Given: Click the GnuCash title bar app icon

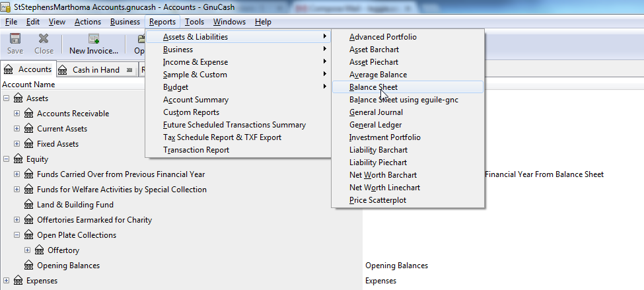Looking at the screenshot, I should point(6,7).
